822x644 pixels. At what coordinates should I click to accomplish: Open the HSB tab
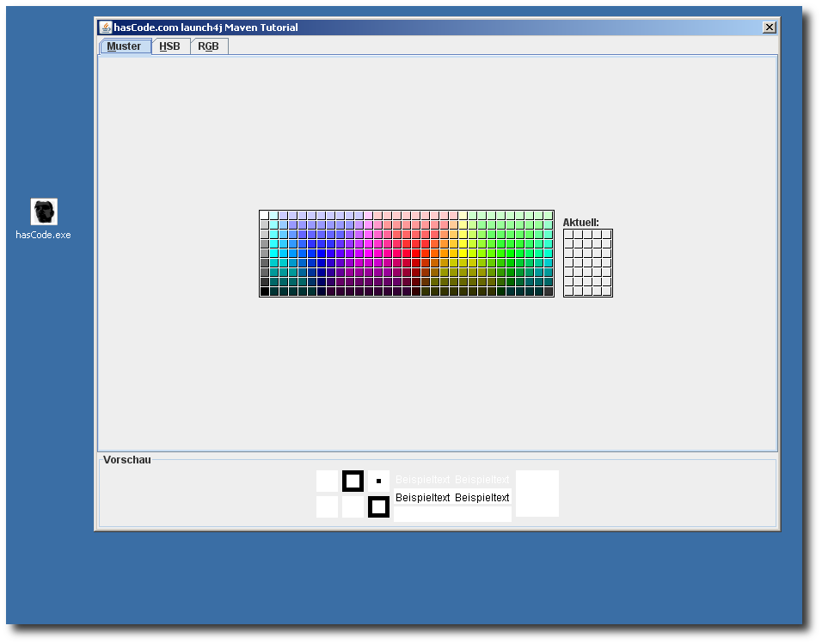click(x=170, y=46)
